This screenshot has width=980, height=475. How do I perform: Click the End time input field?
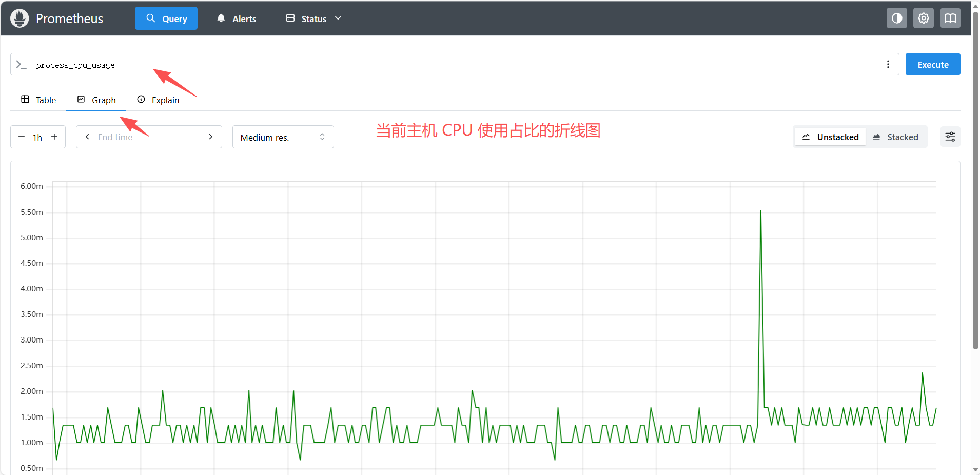pos(149,137)
